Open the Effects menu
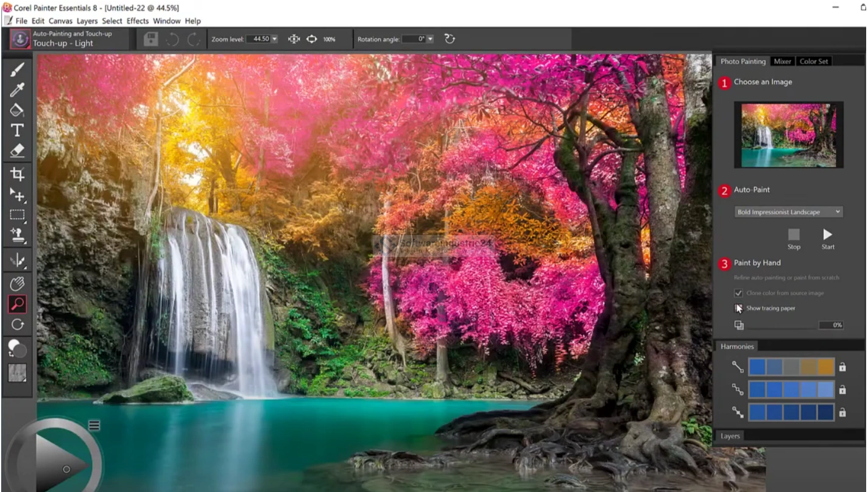 coord(138,21)
